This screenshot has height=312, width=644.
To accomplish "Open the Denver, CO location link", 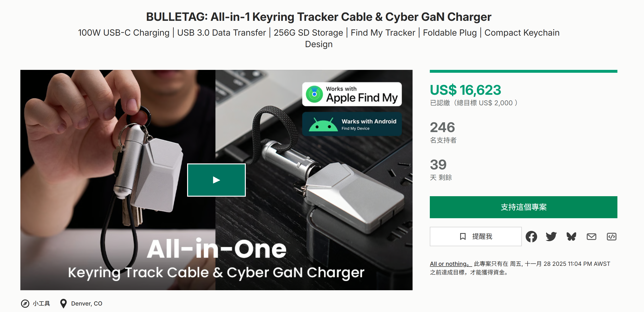I will click(x=86, y=303).
